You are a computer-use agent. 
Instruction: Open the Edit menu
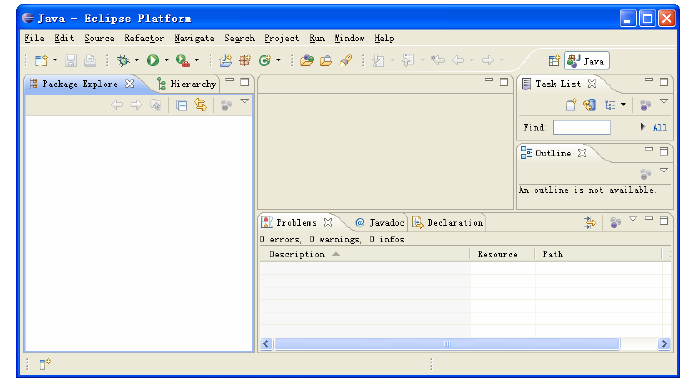(64, 39)
